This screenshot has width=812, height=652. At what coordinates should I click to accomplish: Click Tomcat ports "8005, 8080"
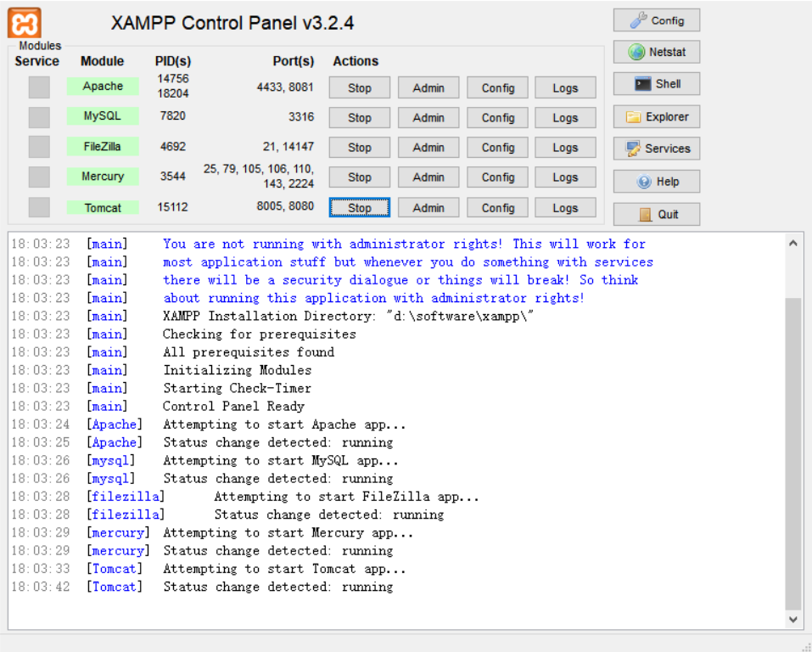coord(285,206)
